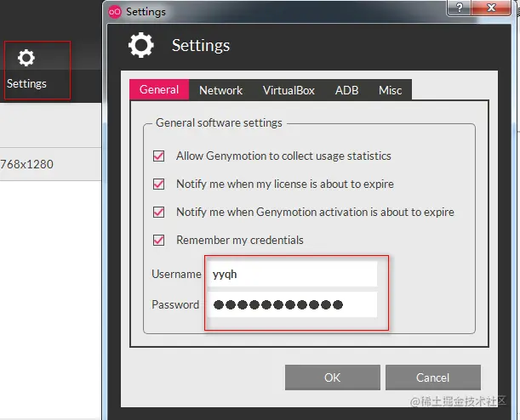Click the Genymotion logo in title bar

pyautogui.click(x=115, y=12)
